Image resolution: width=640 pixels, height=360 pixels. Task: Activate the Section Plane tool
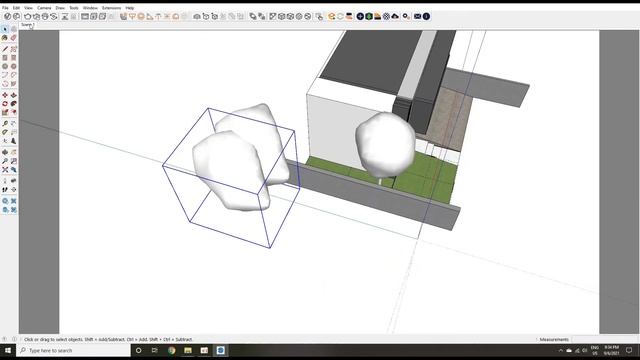coord(13,189)
